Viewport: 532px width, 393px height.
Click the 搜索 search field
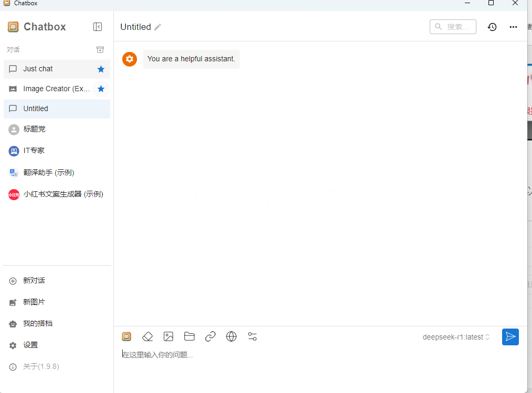[x=453, y=27]
